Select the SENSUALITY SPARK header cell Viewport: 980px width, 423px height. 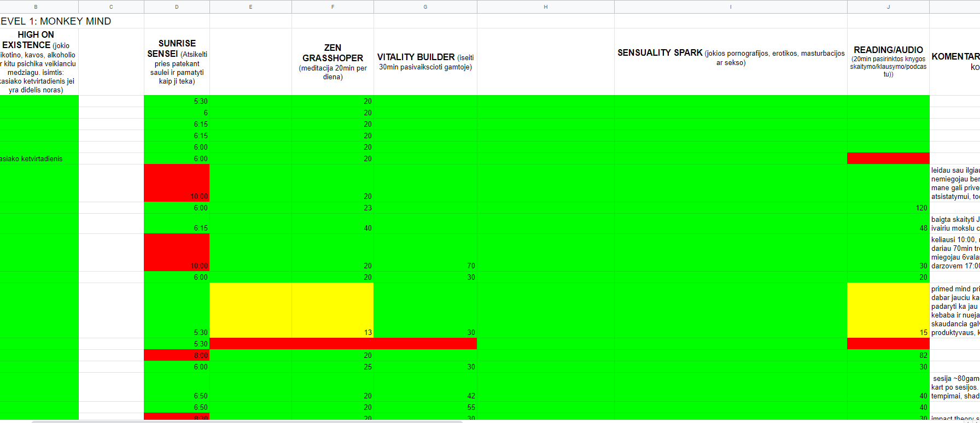pos(731,62)
